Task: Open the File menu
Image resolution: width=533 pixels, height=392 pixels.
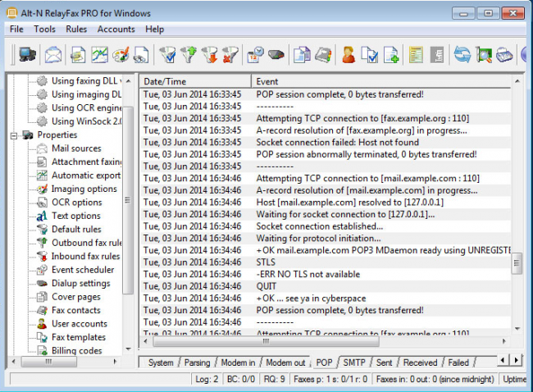Action: [x=16, y=30]
